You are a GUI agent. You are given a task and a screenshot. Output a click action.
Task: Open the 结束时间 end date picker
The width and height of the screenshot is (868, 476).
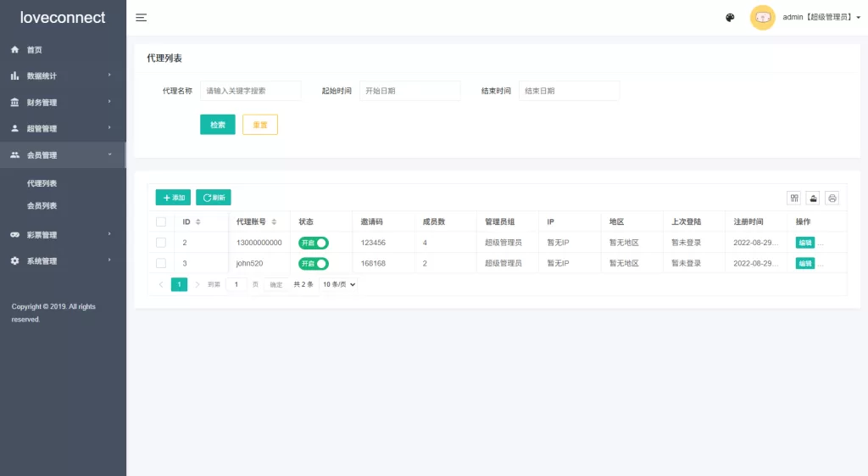tap(569, 91)
